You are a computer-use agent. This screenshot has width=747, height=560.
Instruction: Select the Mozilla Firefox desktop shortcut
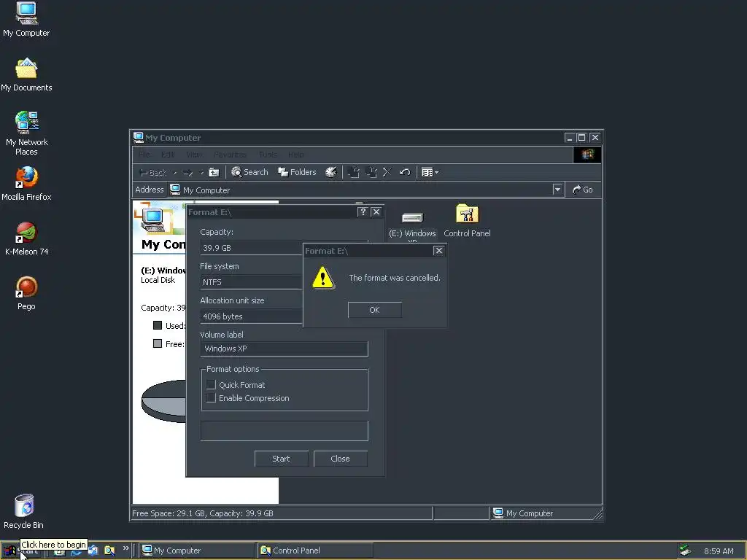tap(26, 184)
